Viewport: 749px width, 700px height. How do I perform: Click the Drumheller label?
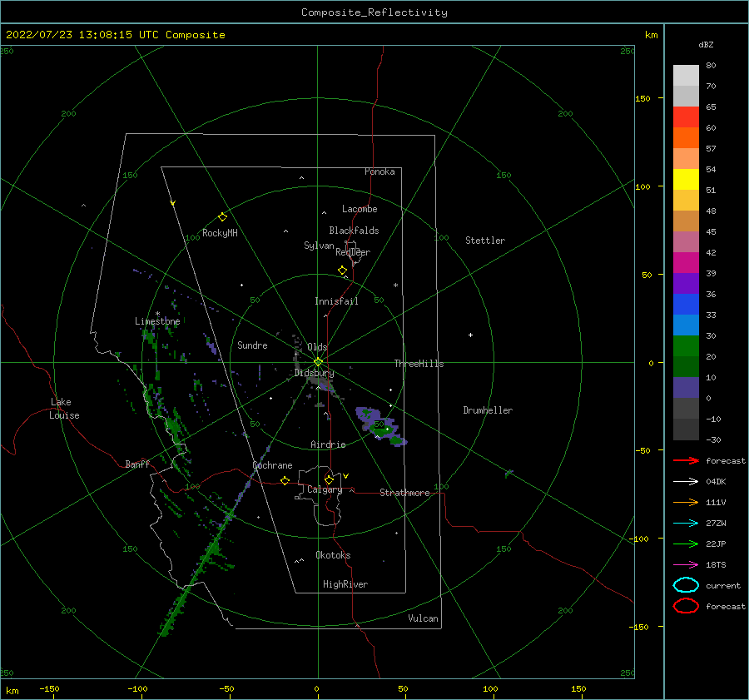pyautogui.click(x=488, y=410)
